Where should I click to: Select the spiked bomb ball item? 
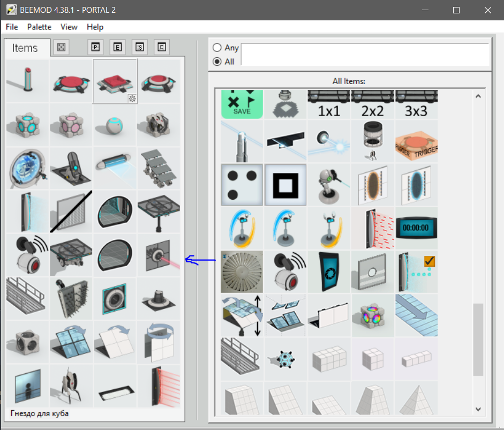coord(285,359)
